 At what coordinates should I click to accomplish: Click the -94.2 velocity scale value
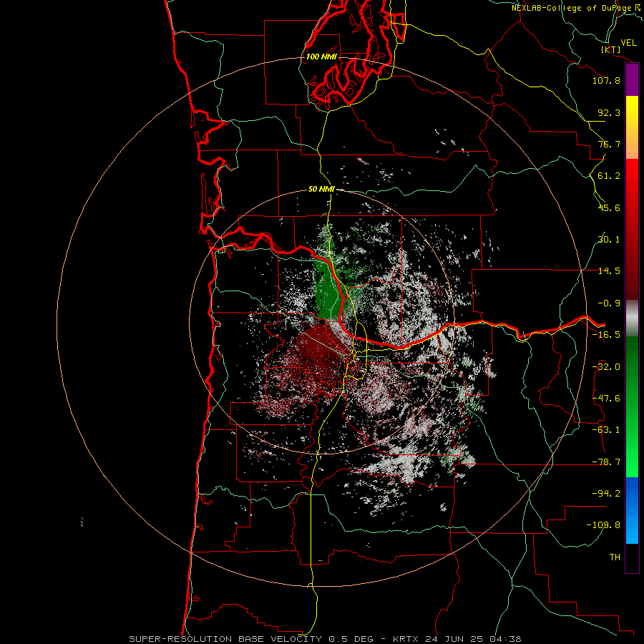606,494
